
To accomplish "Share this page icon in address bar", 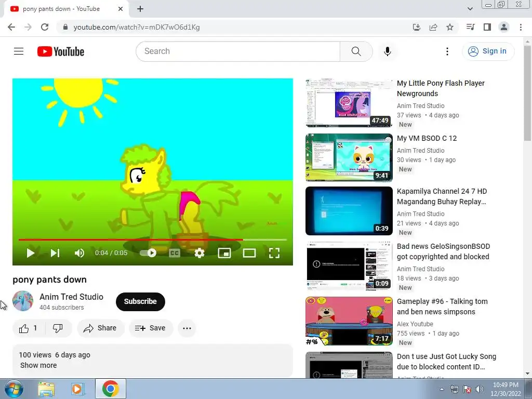I will [x=433, y=27].
